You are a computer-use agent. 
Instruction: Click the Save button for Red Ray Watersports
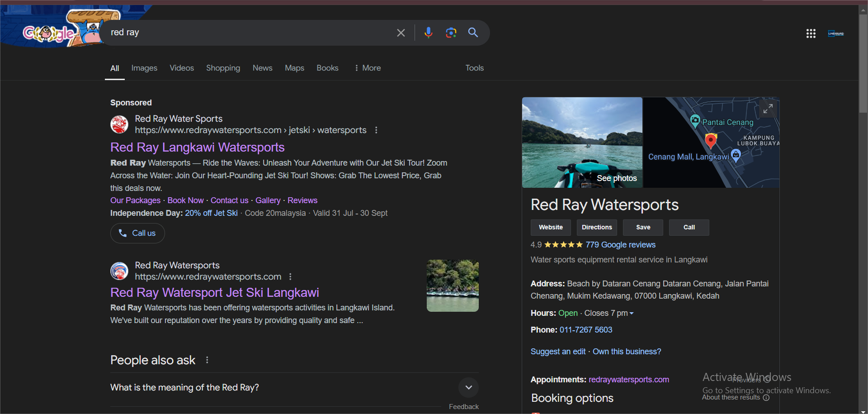(643, 228)
